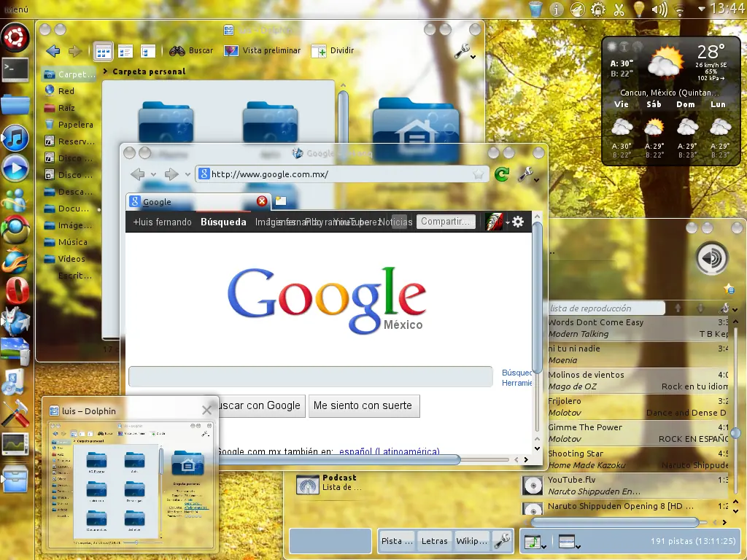Viewport: 747px width, 560px height.
Task: Click Noticias in Google top bar
Action: (395, 222)
